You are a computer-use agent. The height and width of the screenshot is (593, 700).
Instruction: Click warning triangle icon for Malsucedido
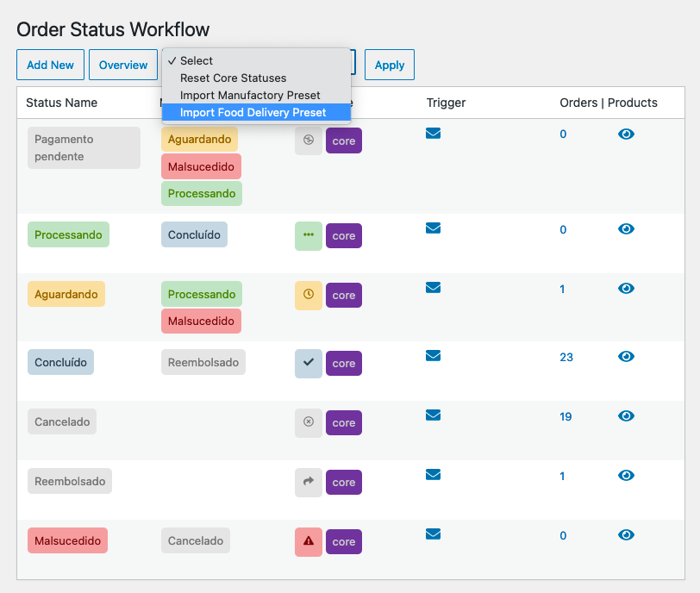click(x=309, y=541)
